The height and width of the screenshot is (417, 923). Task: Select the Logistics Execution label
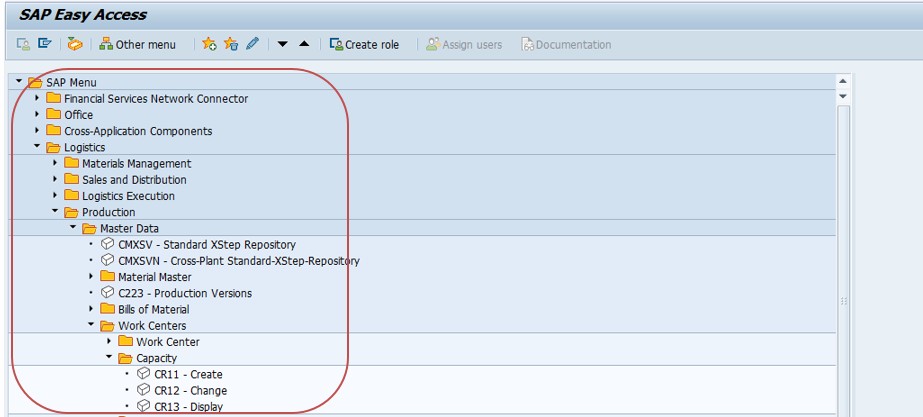point(128,196)
